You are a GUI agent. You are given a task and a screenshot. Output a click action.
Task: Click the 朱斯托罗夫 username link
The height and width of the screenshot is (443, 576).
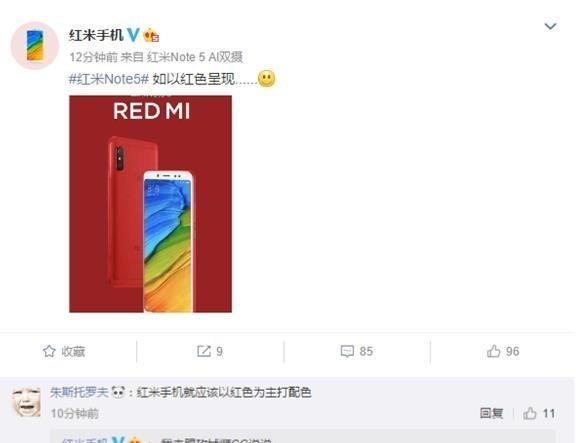79,392
